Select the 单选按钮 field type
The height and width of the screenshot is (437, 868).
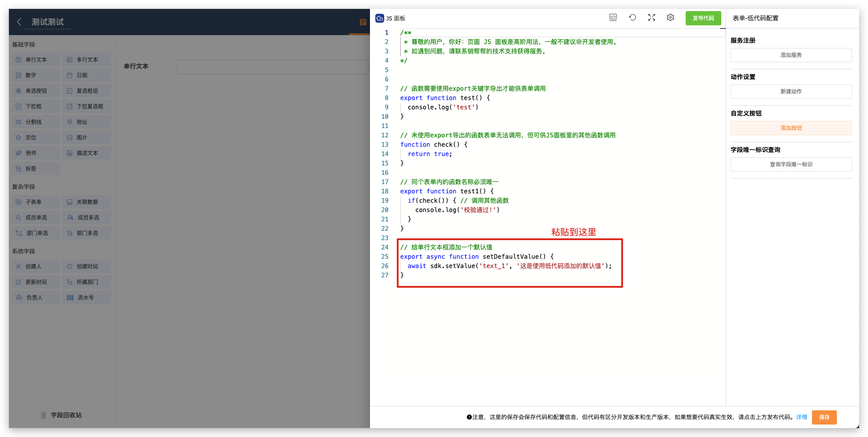(x=36, y=91)
